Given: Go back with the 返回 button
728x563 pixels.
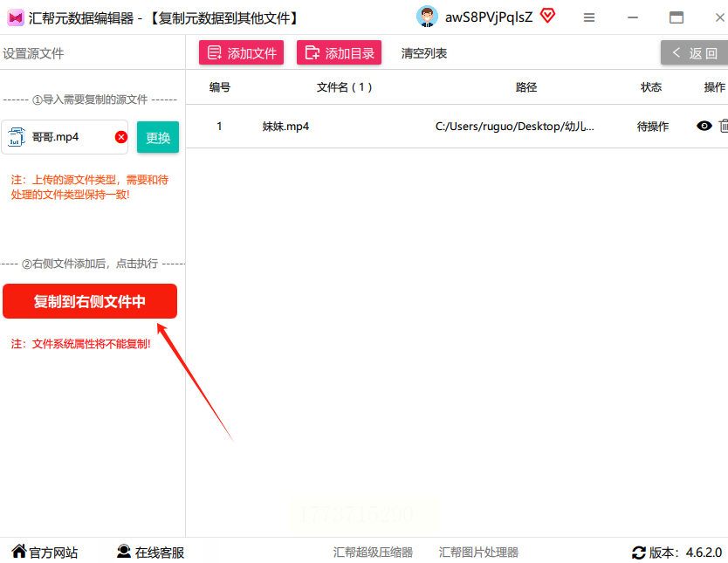Looking at the screenshot, I should coord(695,53).
